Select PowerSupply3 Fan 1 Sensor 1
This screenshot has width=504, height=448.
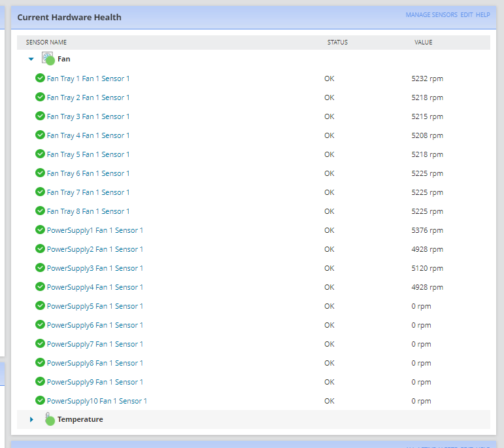click(95, 268)
